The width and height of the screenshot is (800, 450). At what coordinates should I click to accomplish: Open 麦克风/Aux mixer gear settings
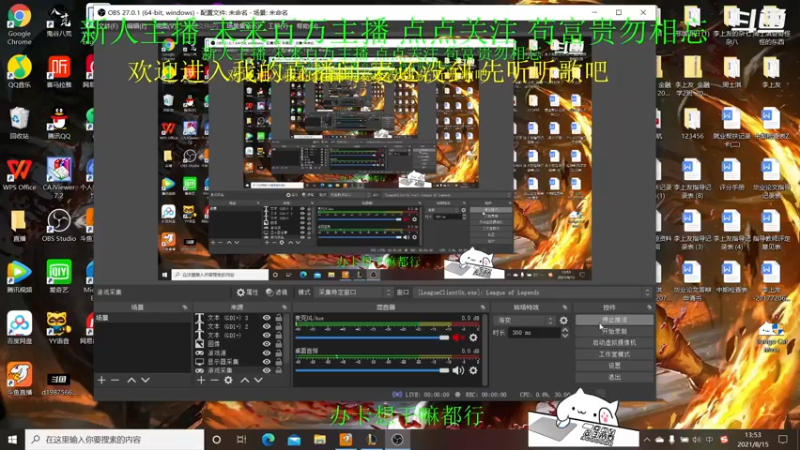473,337
